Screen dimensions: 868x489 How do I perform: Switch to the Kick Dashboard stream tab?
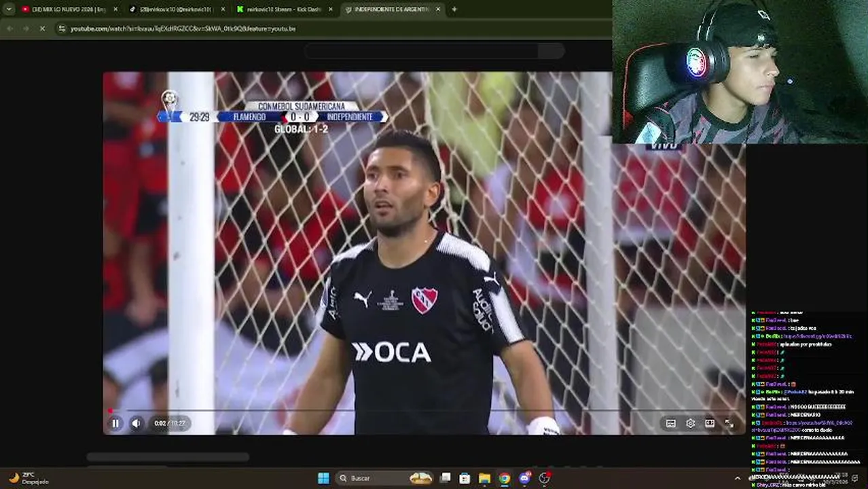284,10
